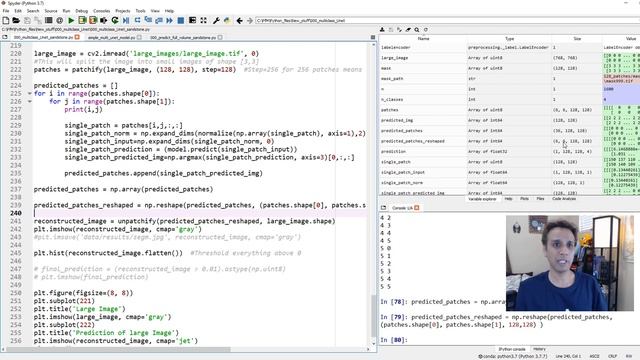640x360 pixels.
Task: Select the large_image variable row
Action: click(509, 58)
